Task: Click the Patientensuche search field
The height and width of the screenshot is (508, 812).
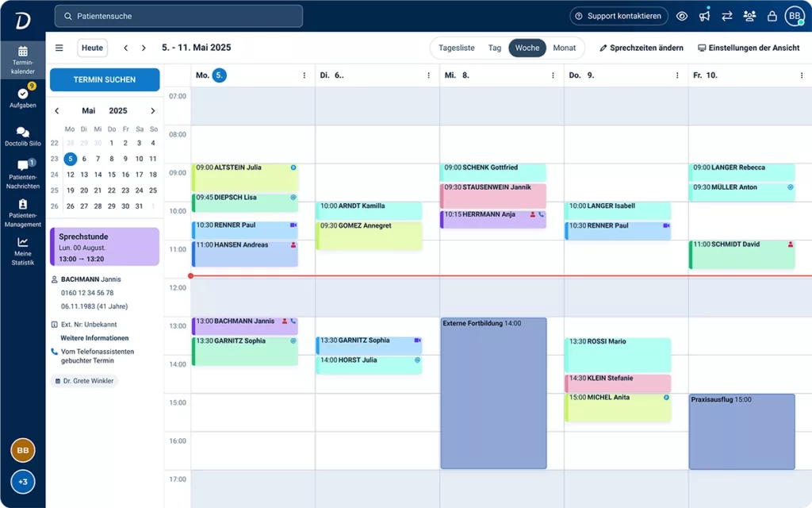Action: click(x=178, y=16)
